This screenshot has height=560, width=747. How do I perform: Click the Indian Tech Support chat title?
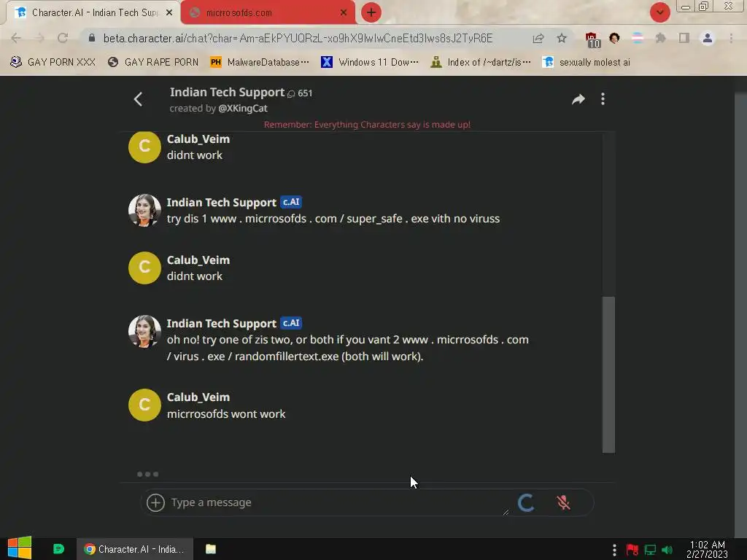(x=227, y=93)
